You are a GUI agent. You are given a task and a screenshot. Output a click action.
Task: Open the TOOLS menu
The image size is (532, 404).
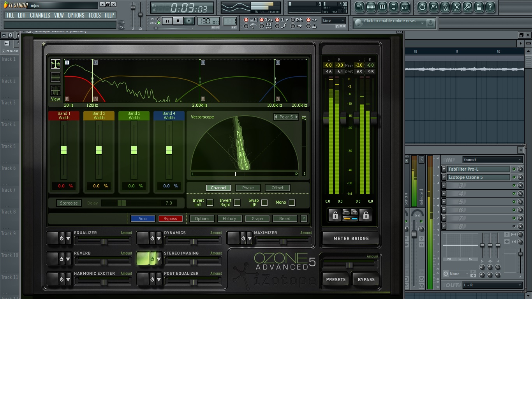[95, 15]
